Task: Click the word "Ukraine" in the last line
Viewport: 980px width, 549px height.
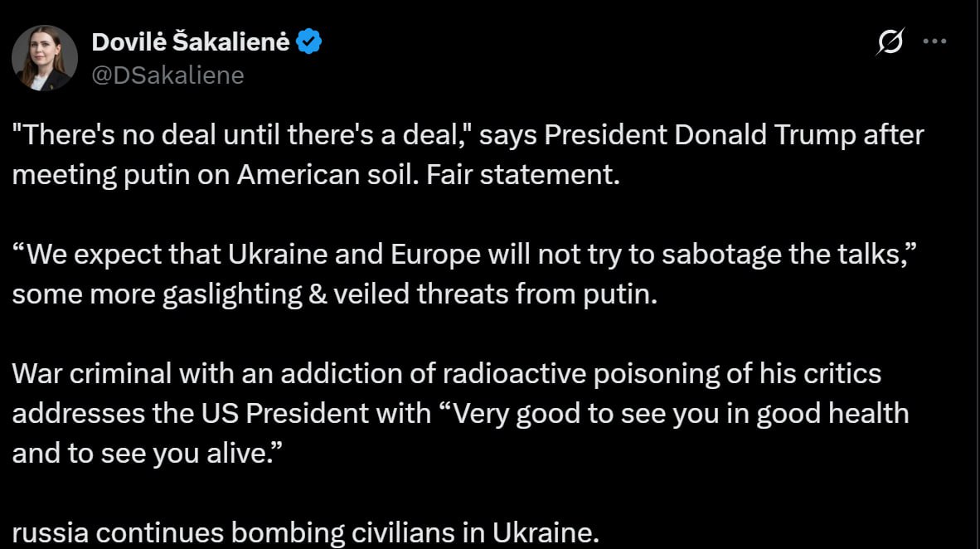Action: coord(546,533)
